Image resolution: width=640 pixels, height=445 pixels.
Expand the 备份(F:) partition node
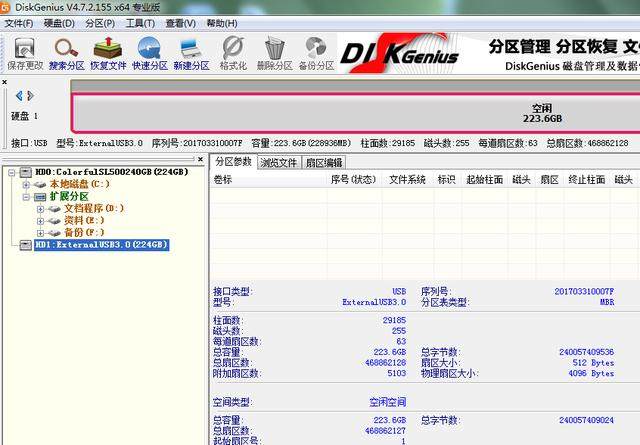pyautogui.click(x=41, y=233)
